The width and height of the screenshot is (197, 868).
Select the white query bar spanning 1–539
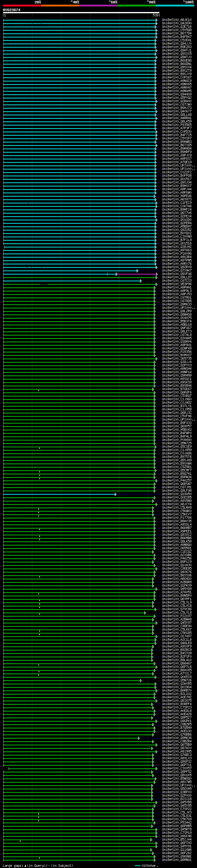(81, 13)
